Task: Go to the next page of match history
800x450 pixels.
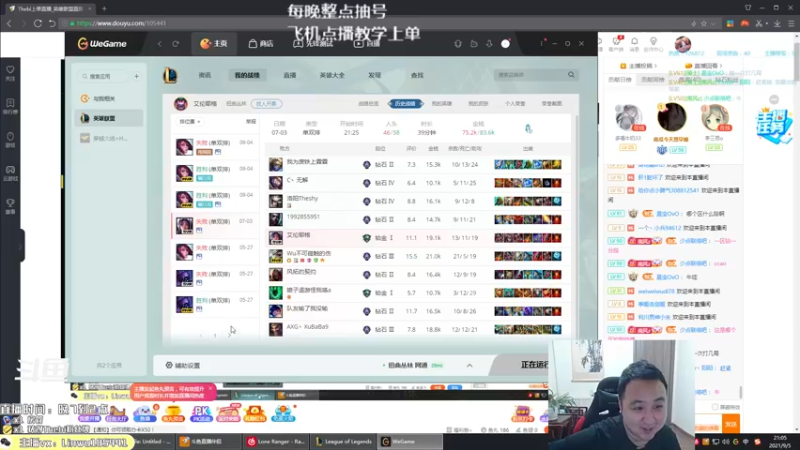Action: [x=229, y=335]
